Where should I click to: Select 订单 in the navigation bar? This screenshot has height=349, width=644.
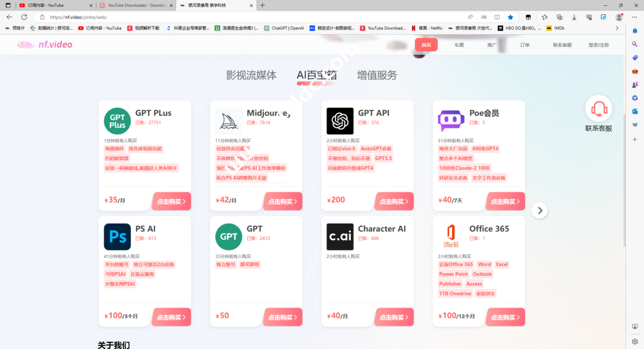(x=525, y=45)
